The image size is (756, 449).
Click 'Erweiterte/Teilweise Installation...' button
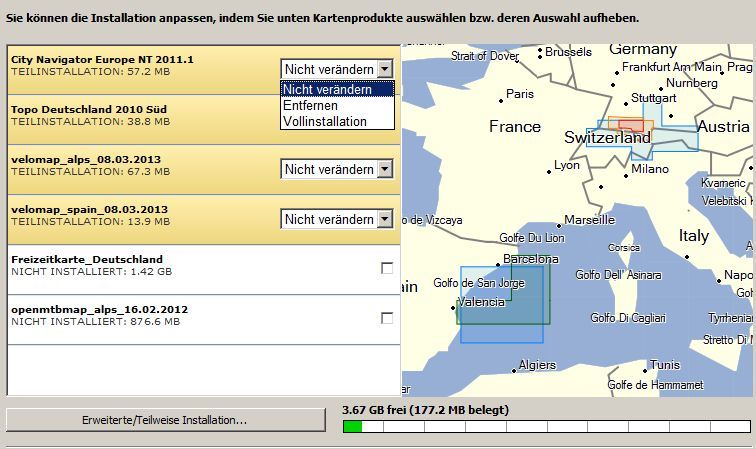click(164, 421)
